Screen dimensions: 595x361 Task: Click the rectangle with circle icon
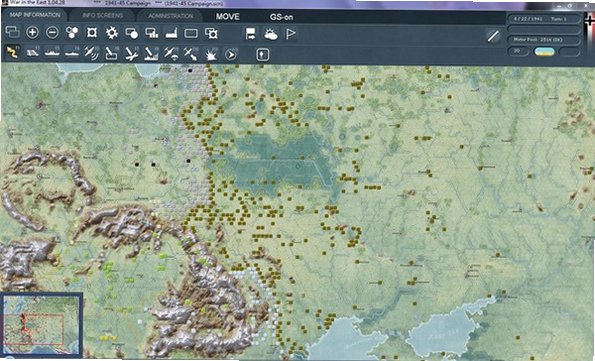pos(132,33)
